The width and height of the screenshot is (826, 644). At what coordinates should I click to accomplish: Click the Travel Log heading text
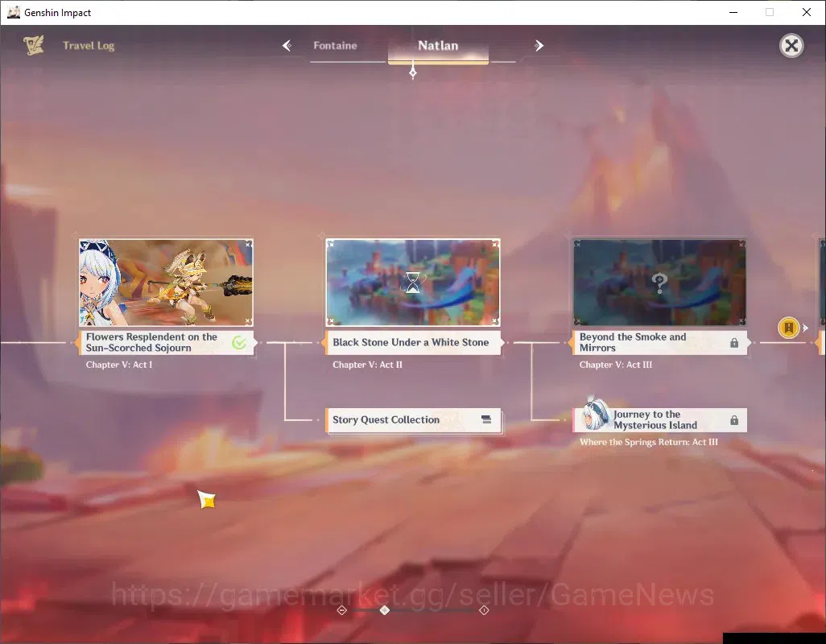coord(89,46)
